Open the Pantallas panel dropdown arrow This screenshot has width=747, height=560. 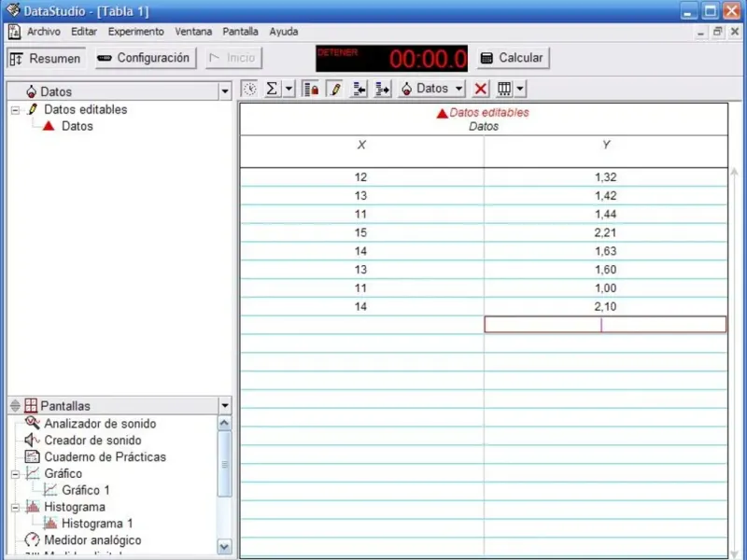(225, 406)
